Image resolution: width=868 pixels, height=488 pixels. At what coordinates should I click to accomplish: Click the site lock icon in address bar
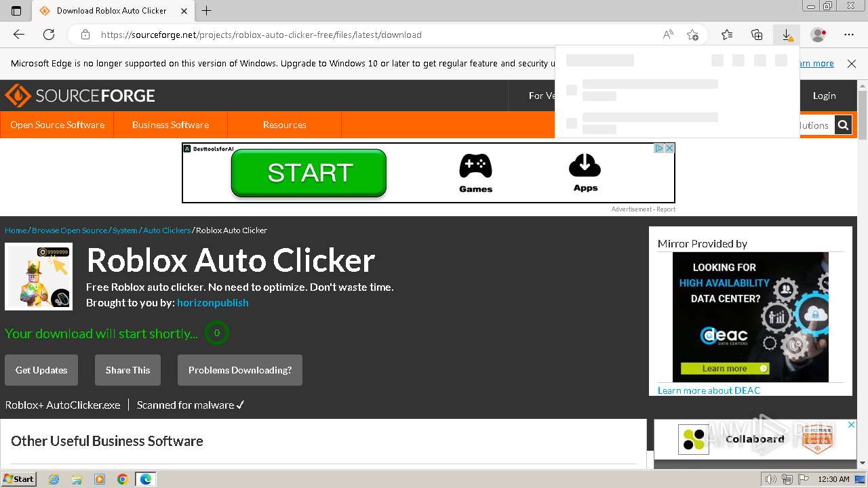click(x=85, y=35)
